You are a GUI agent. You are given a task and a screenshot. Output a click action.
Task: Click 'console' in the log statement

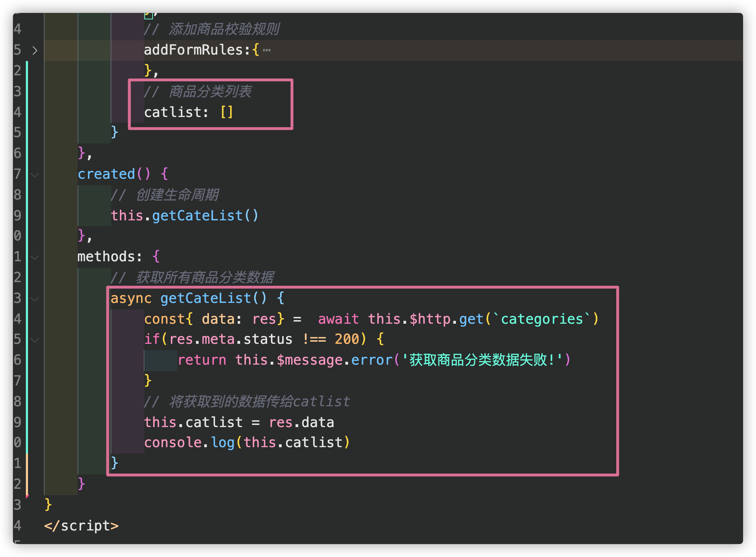(x=173, y=443)
